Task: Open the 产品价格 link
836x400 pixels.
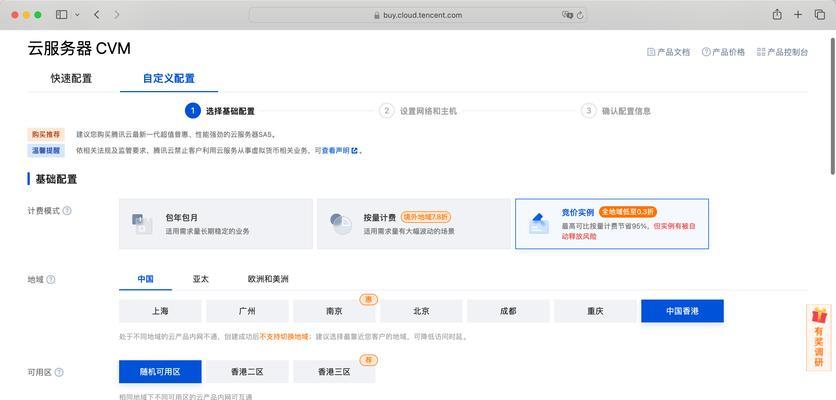Action: pyautogui.click(x=723, y=52)
